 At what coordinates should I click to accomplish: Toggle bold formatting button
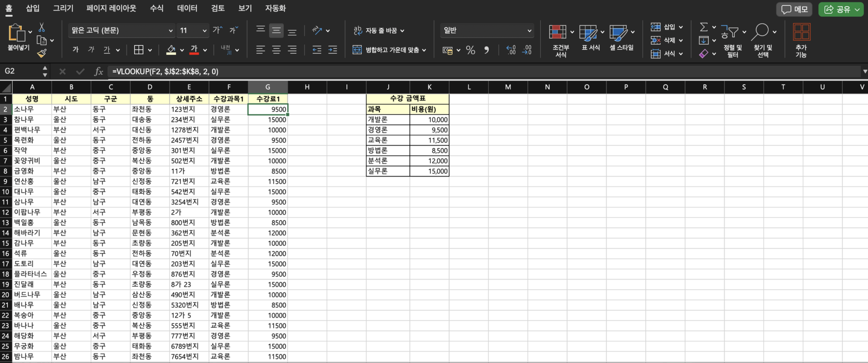pyautogui.click(x=75, y=50)
